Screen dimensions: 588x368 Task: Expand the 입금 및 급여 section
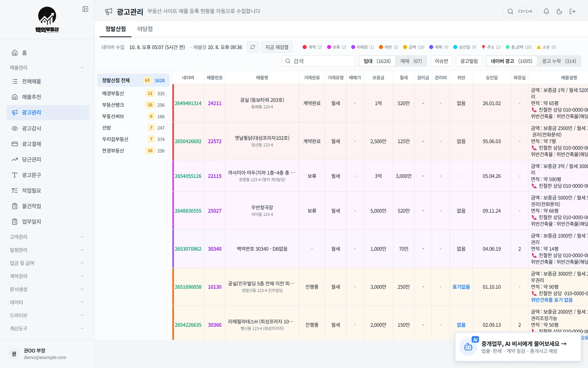point(47,263)
